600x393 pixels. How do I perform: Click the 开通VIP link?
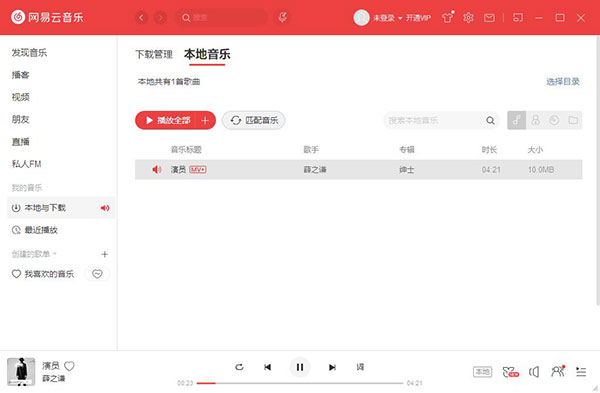(418, 18)
